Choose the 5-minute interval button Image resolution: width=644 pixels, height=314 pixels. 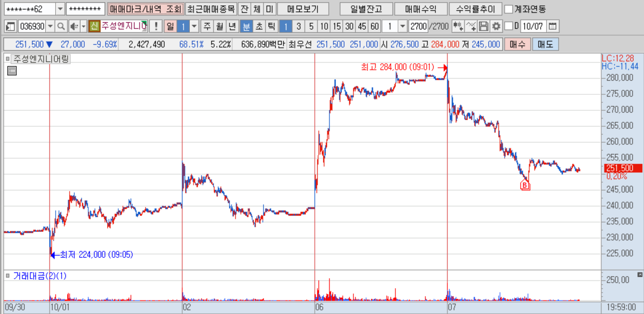(311, 26)
